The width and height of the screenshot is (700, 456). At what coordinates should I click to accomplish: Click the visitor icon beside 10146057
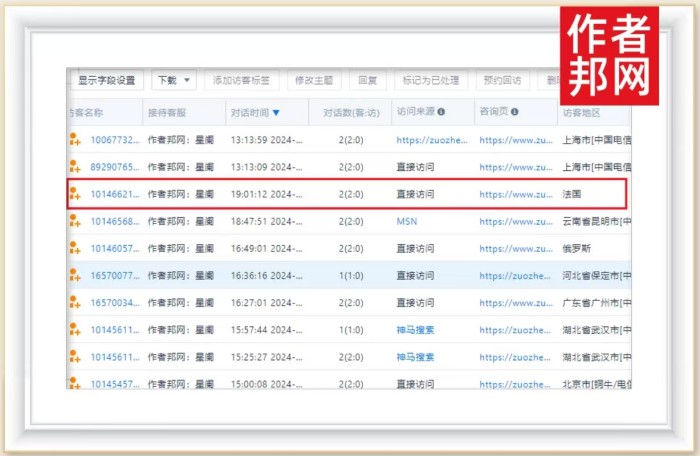pos(74,248)
